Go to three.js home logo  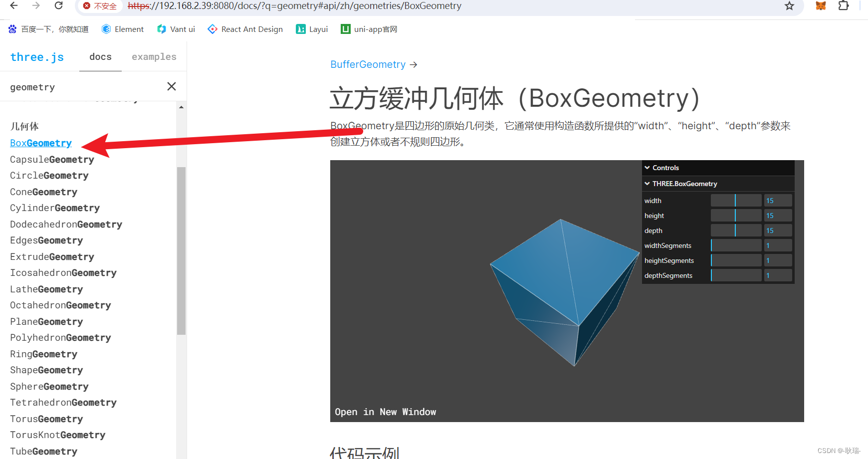[37, 57]
